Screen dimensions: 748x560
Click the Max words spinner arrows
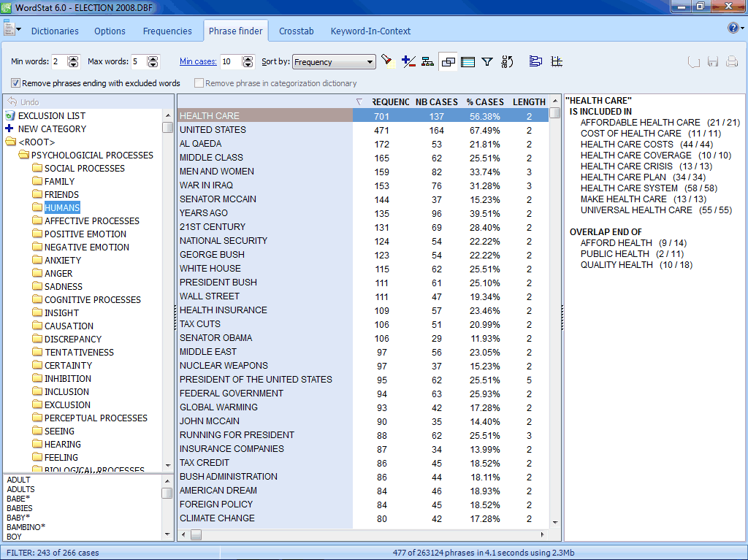[x=153, y=62]
